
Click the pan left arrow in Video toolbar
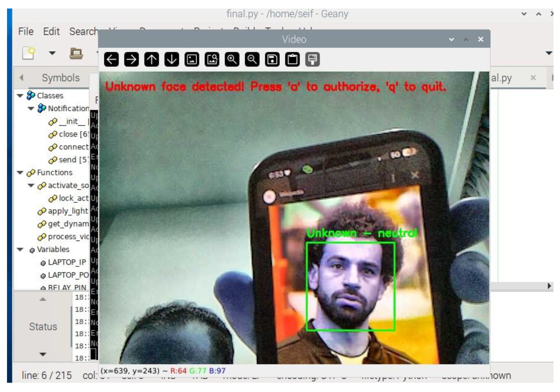(111, 60)
